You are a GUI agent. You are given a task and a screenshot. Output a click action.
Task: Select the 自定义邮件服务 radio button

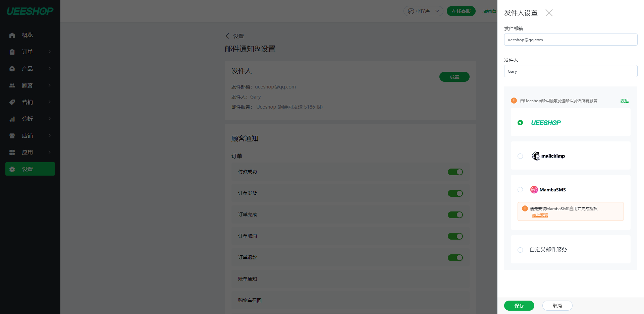click(520, 250)
